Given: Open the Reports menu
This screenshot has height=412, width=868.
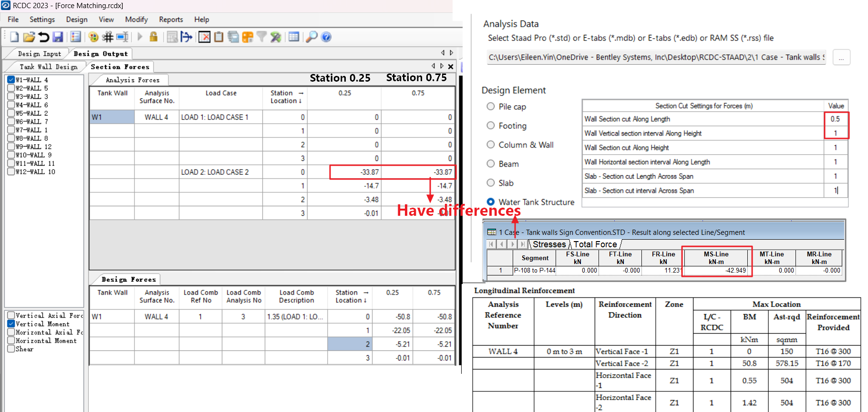Looking at the screenshot, I should coord(171,20).
